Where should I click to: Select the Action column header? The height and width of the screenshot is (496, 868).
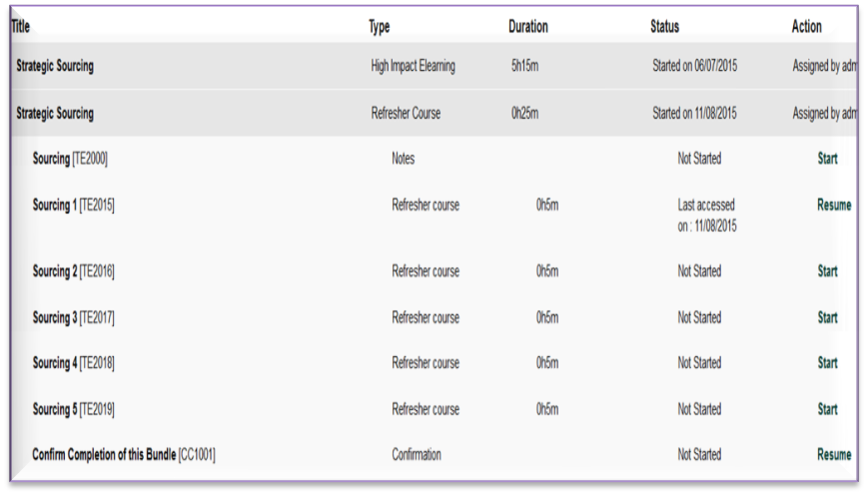[x=807, y=27]
